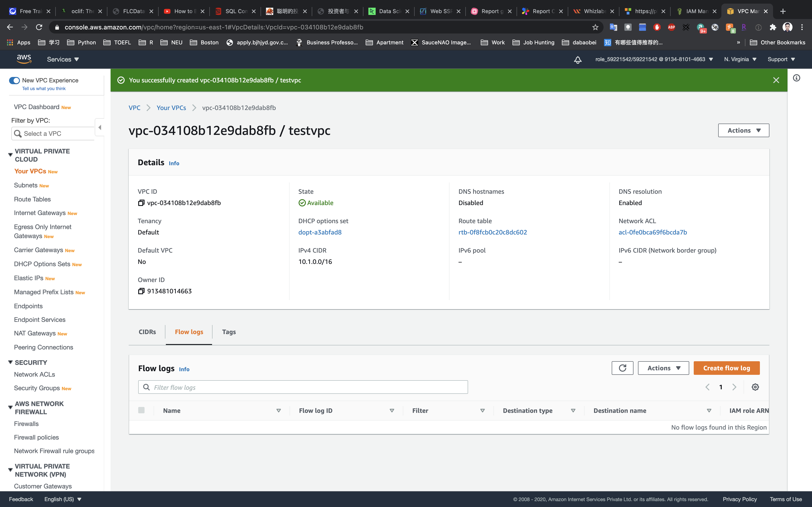812x507 pixels.
Task: Refresh the flow logs table
Action: [x=622, y=368]
